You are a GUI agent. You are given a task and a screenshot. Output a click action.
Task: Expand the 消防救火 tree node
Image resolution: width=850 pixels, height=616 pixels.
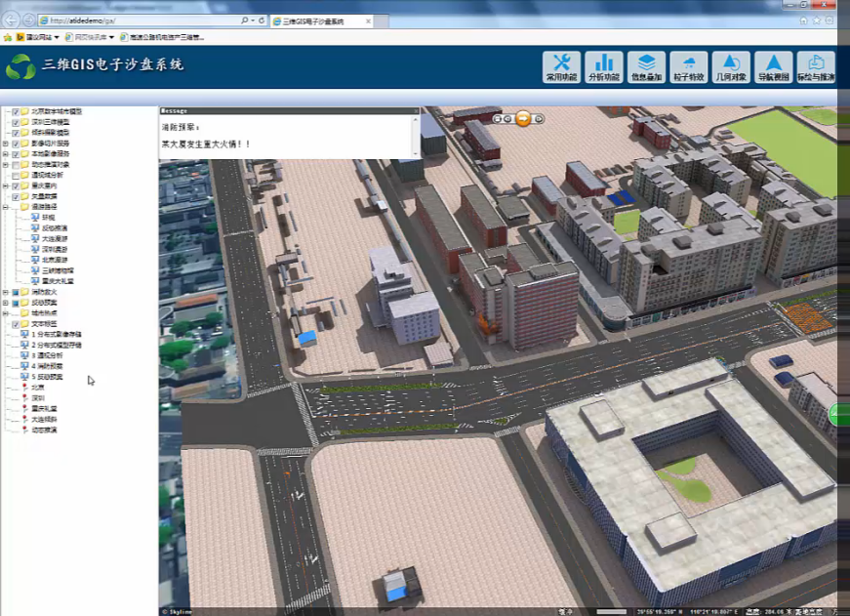click(6, 292)
